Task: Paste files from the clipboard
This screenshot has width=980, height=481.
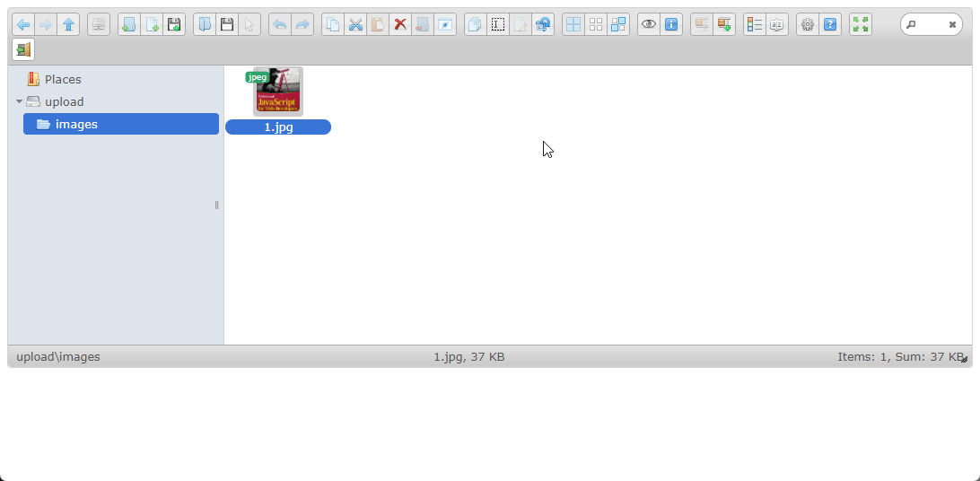Action: pos(378,24)
